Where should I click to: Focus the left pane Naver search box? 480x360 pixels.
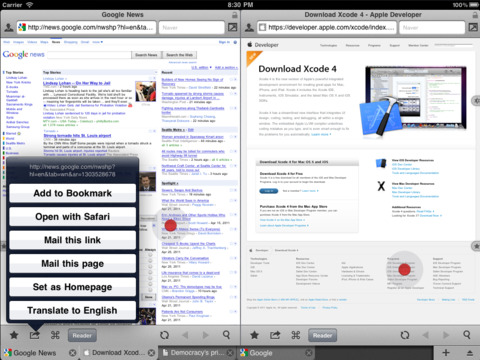(x=191, y=28)
